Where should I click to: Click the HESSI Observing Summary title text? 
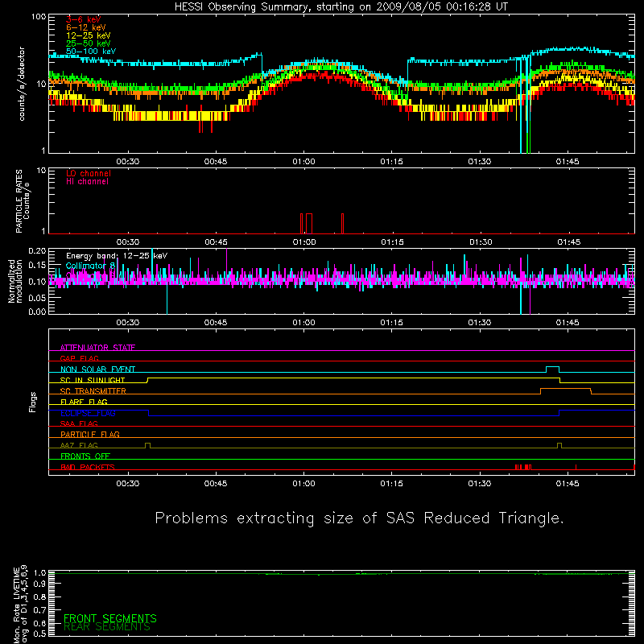(x=341, y=7)
